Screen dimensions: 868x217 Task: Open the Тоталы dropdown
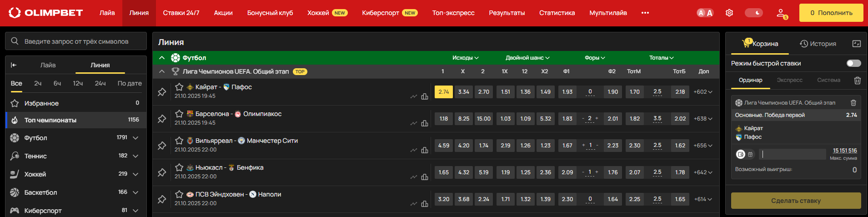pos(661,58)
